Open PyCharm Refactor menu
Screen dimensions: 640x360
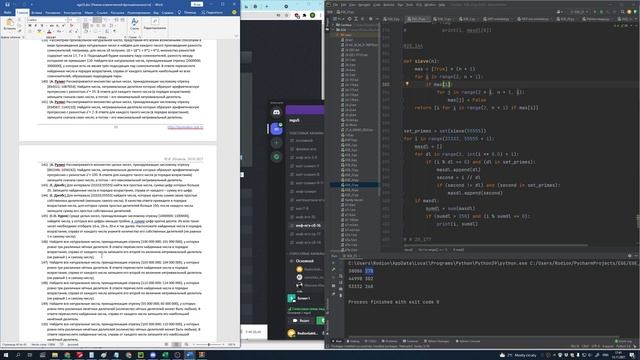(x=389, y=5)
